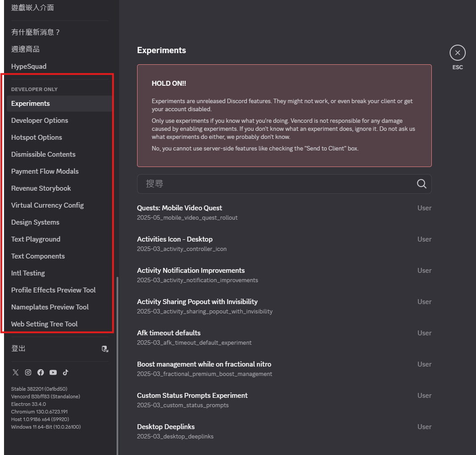The image size is (476, 455).
Task: Click the Host 1.0.9186 x64 line
Action: pos(40,419)
